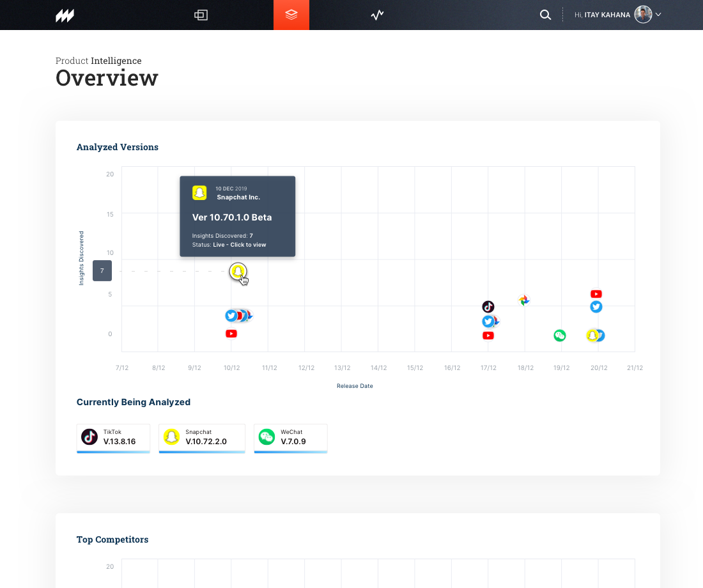Select the Google marker near 18/12
This screenshot has width=703, height=588.
tap(523, 300)
